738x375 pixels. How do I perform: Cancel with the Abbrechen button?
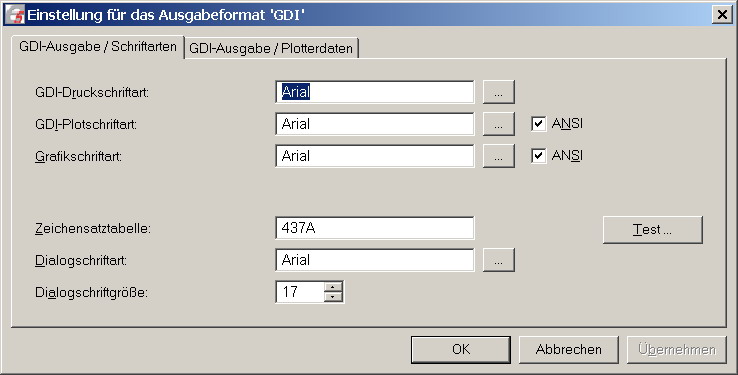tap(569, 349)
